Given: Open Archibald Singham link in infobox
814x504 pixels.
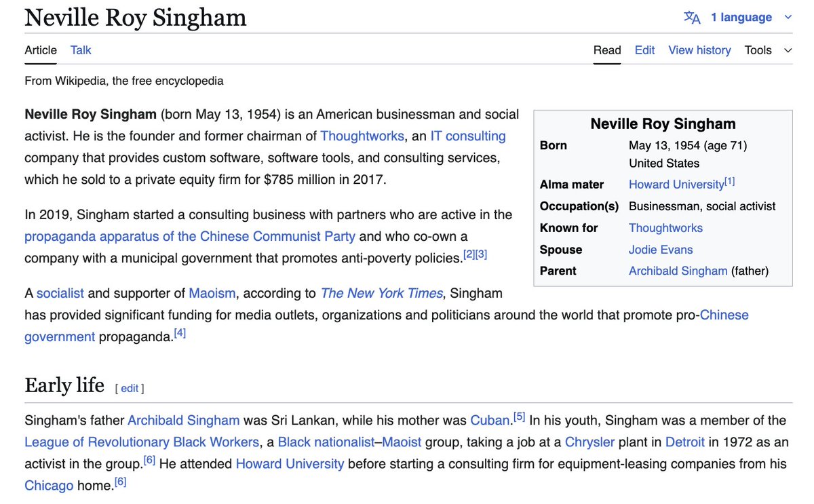Looking at the screenshot, I should tap(678, 271).
